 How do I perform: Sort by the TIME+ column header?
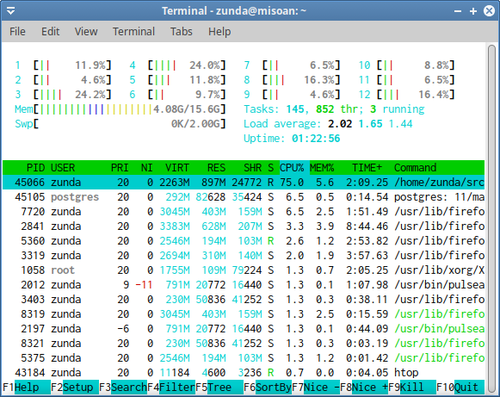367,168
